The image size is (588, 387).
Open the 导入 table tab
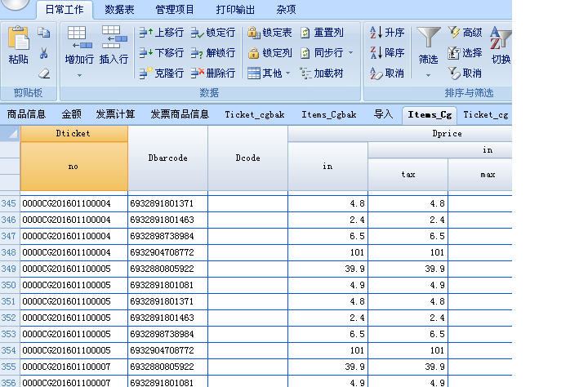[x=383, y=114]
